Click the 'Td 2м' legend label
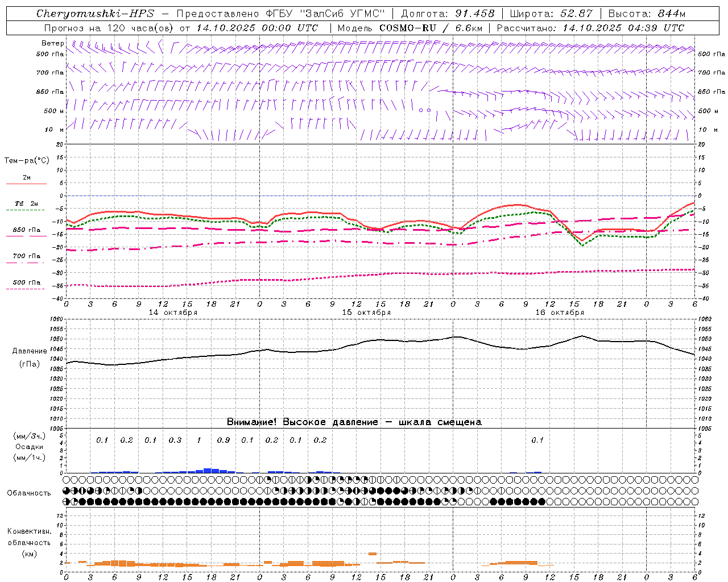 (x=27, y=203)
